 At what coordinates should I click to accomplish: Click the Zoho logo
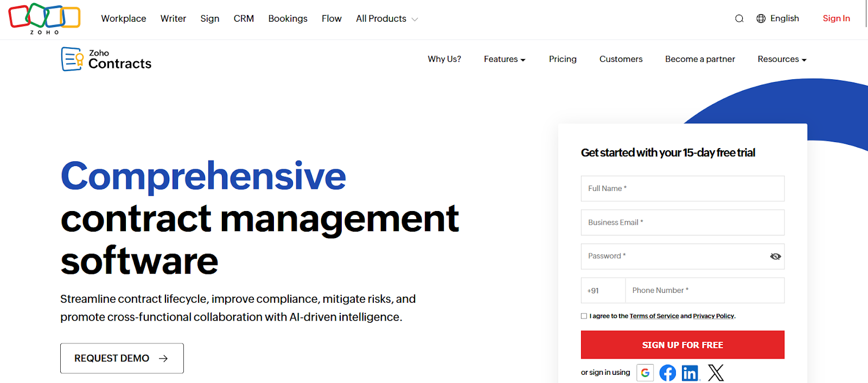(x=44, y=19)
